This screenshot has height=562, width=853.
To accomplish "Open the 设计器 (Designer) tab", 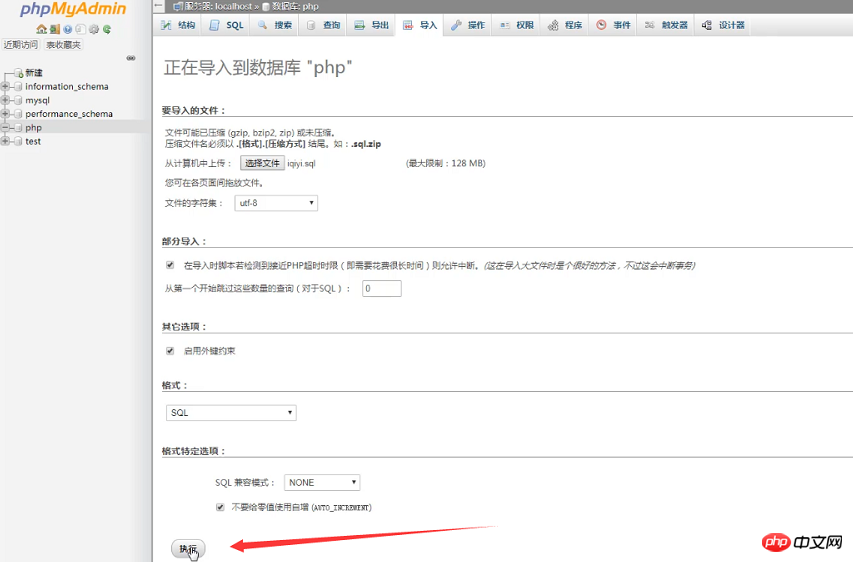I will (x=723, y=25).
